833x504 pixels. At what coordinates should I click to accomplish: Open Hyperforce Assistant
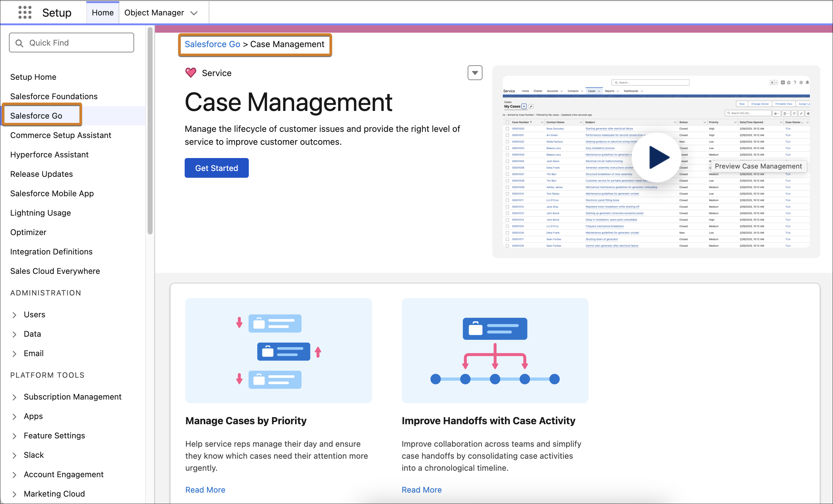click(x=49, y=154)
